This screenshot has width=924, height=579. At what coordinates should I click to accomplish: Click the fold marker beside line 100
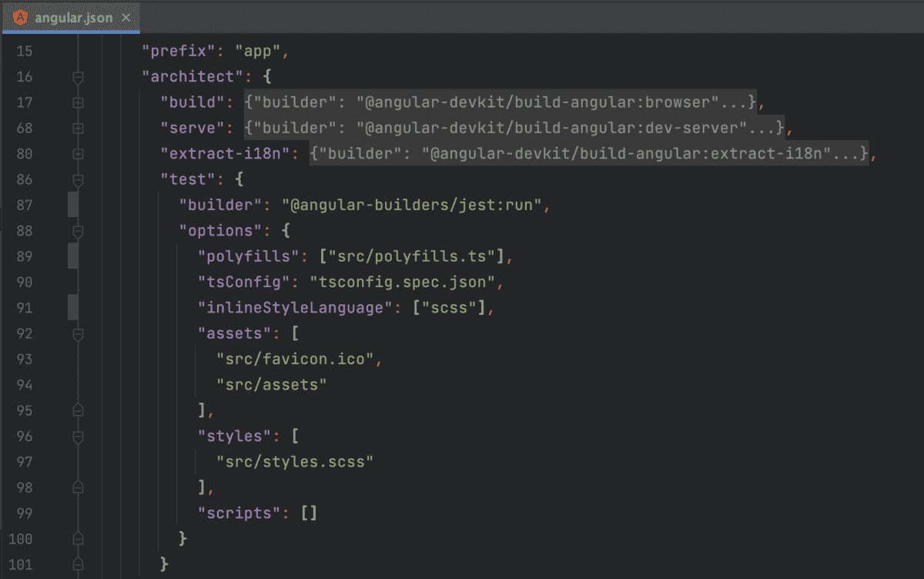coord(77,538)
